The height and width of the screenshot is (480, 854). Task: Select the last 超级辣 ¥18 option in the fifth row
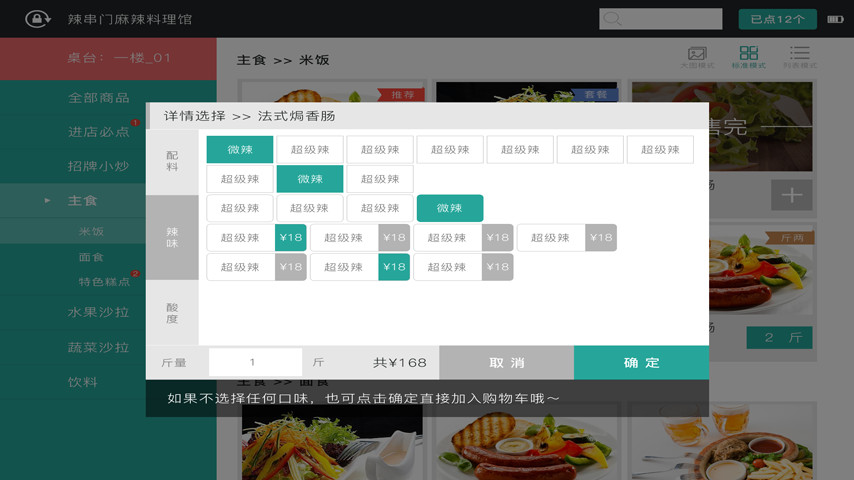[463, 267]
